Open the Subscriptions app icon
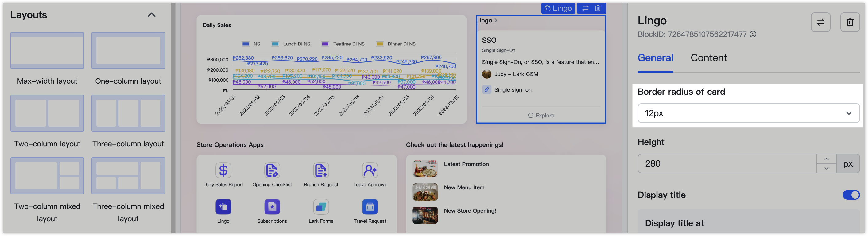 click(x=272, y=207)
